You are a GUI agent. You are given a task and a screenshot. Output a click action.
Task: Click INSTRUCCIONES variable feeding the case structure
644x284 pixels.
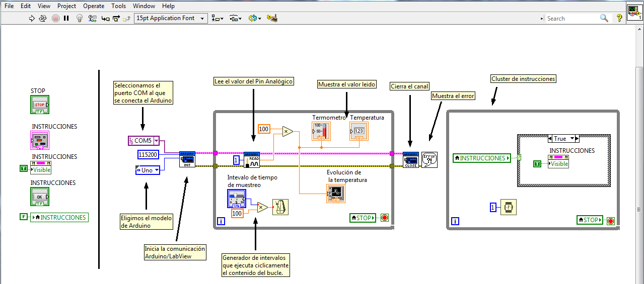482,158
